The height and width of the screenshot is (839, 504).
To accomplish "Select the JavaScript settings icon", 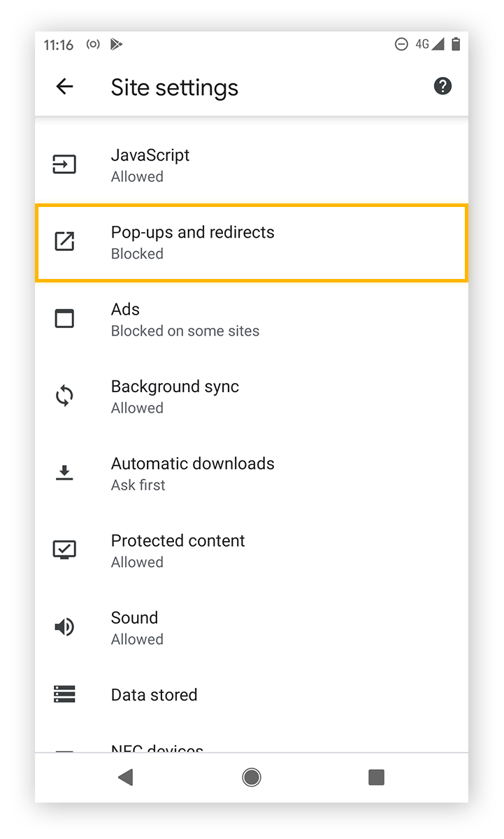I will (64, 164).
